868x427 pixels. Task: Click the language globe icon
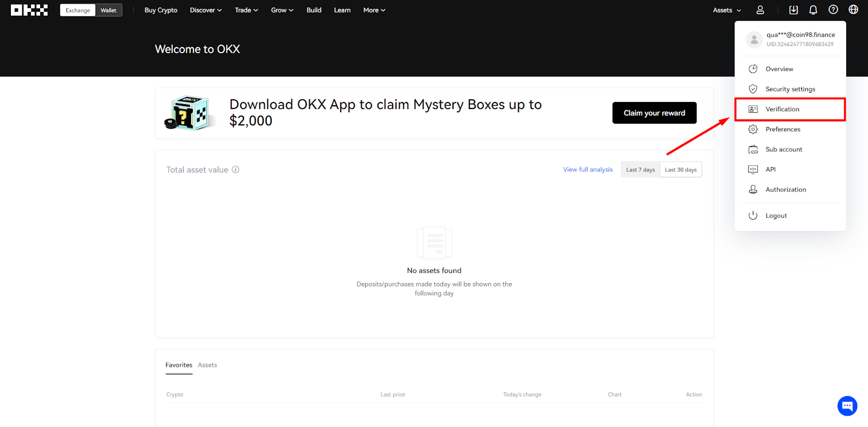pyautogui.click(x=853, y=10)
